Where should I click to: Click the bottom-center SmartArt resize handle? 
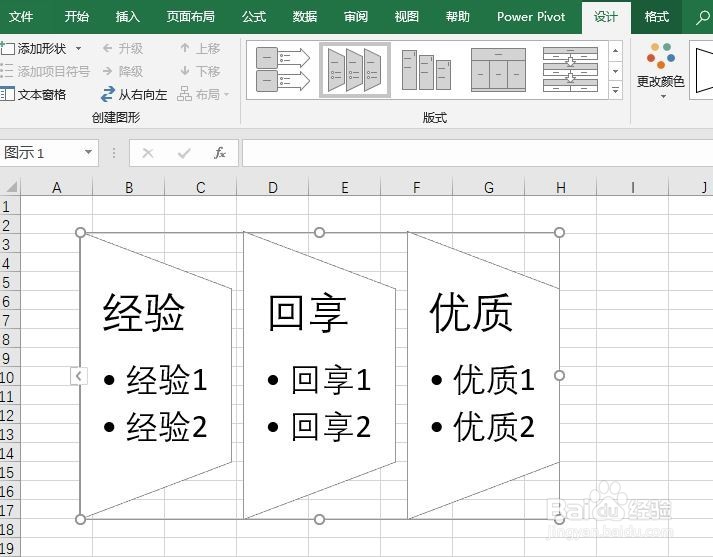coord(320,519)
